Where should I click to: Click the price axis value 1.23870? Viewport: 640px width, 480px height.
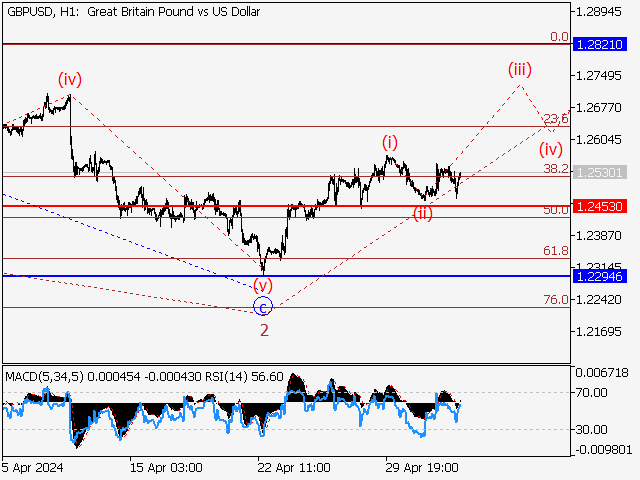pyautogui.click(x=598, y=236)
